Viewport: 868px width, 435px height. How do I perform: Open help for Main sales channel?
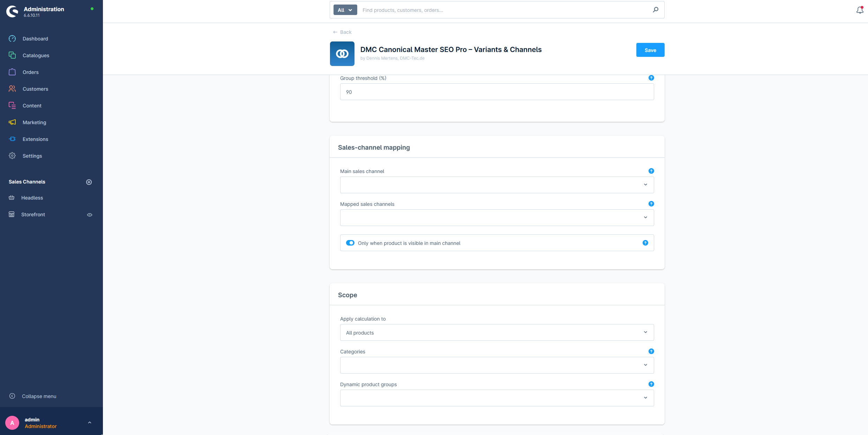click(x=651, y=171)
